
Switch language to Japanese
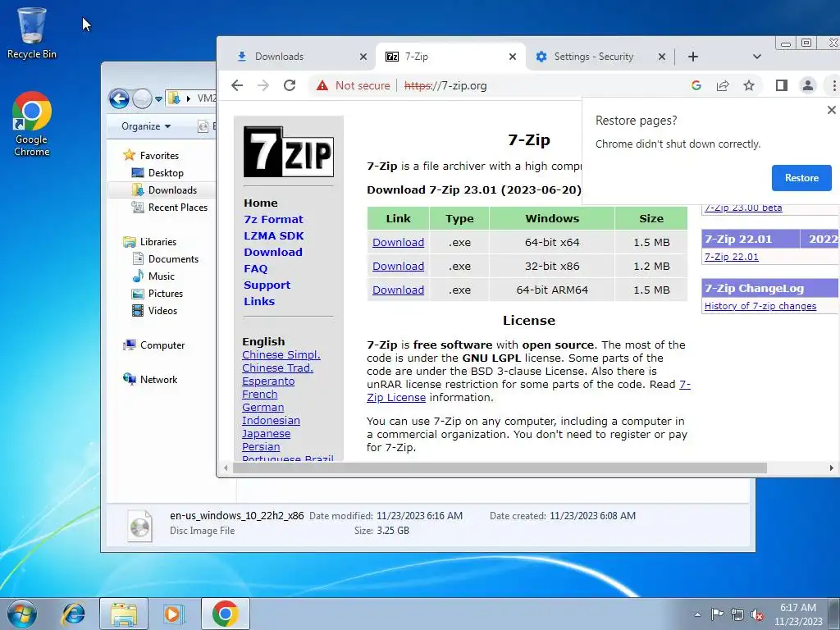(267, 433)
